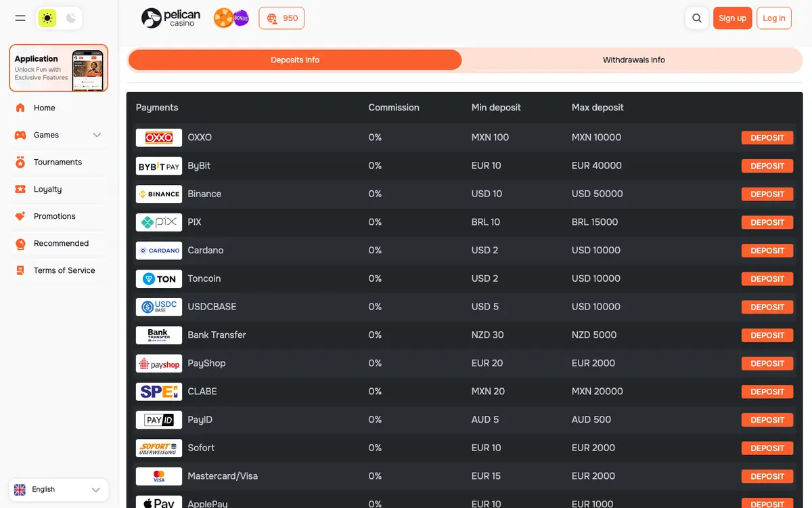
Task: Click the Sofort Überweisung logo
Action: (159, 448)
